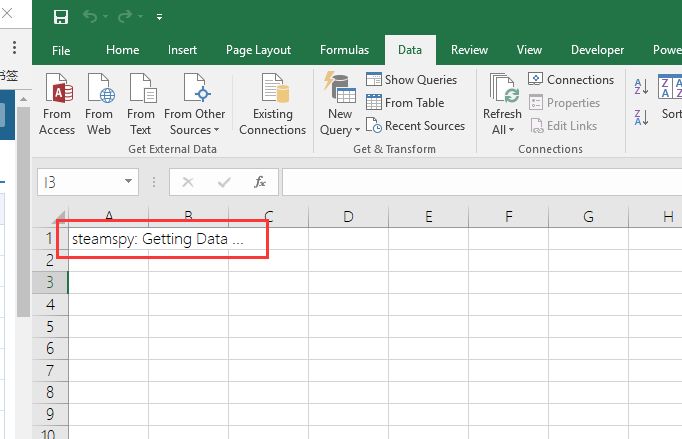Confirm formula entry with the checkmark
The height and width of the screenshot is (439, 682).
(224, 182)
